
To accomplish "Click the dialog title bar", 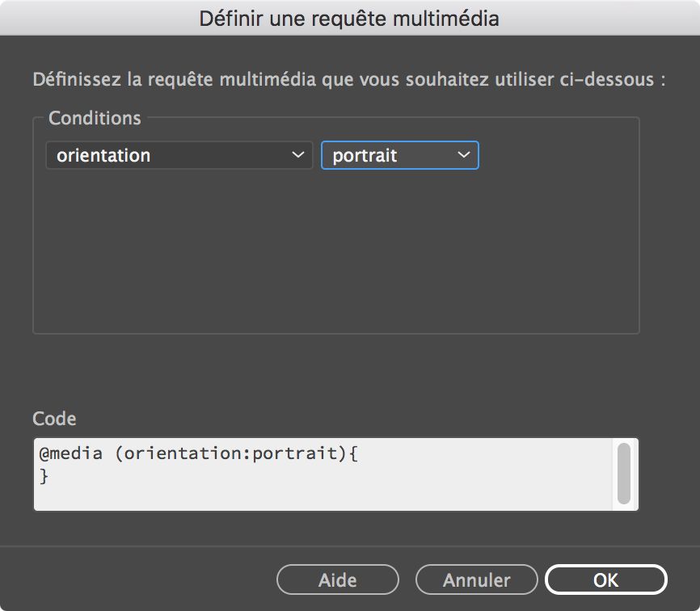I will click(350, 17).
